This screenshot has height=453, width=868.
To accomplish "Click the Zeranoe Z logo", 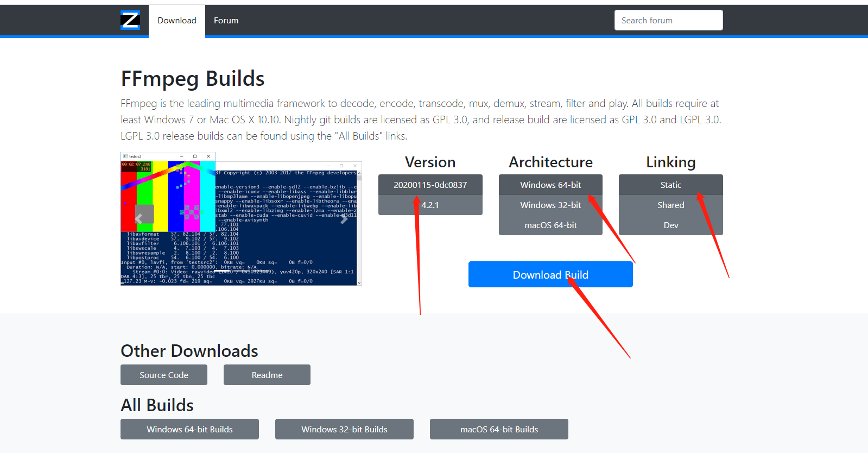I will [x=130, y=21].
